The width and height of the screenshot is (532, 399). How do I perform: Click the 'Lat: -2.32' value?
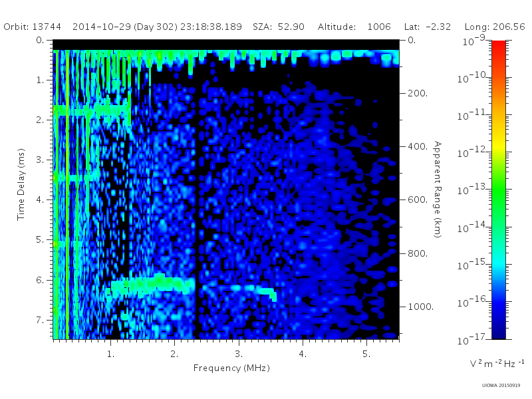pyautogui.click(x=428, y=27)
